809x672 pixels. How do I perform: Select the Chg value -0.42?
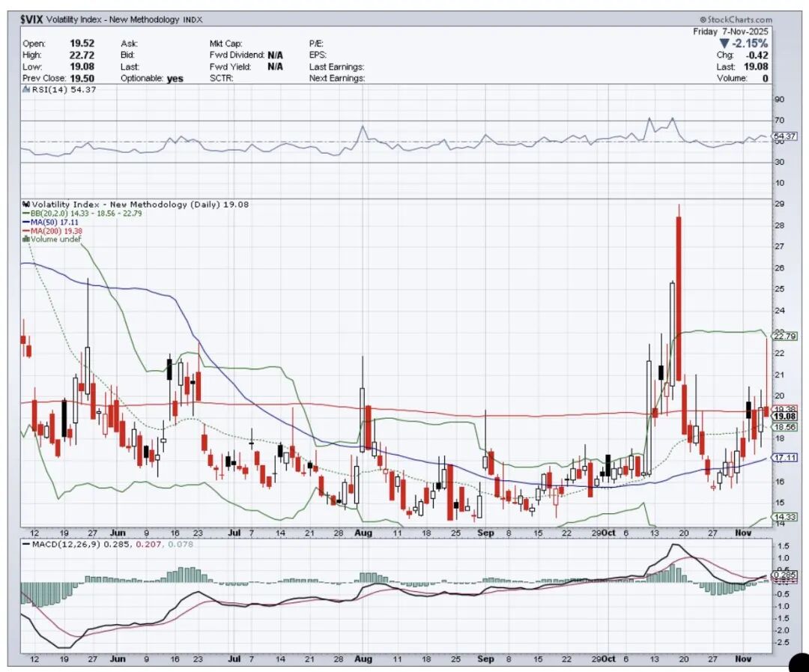coord(757,55)
